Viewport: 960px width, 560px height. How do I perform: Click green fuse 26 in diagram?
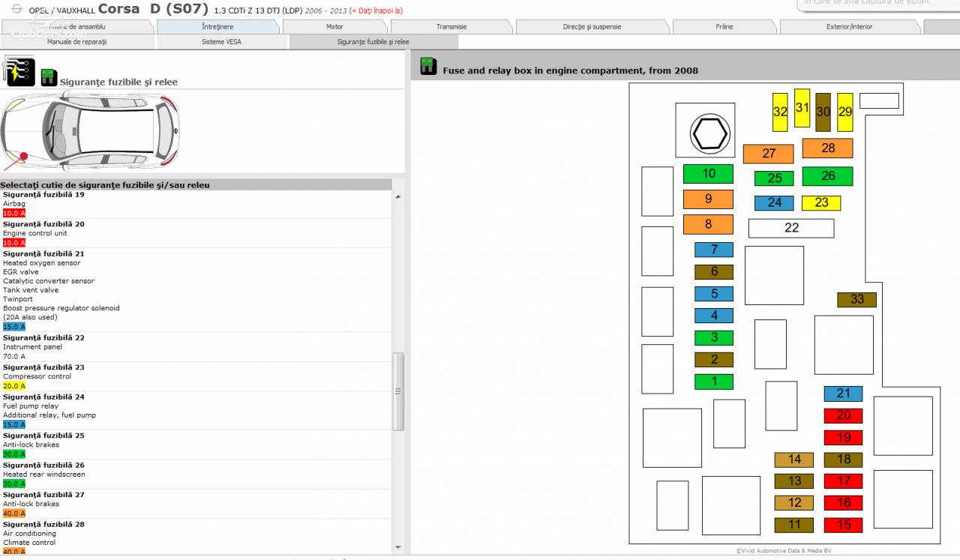[827, 176]
